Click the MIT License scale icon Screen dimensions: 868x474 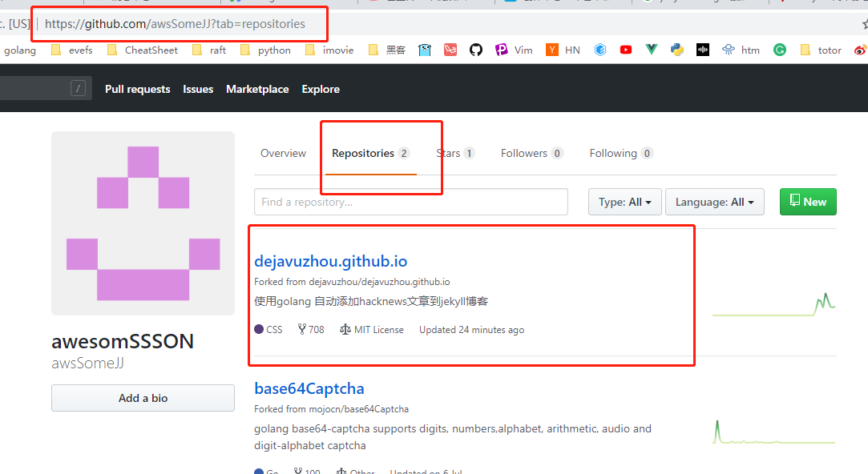point(345,330)
